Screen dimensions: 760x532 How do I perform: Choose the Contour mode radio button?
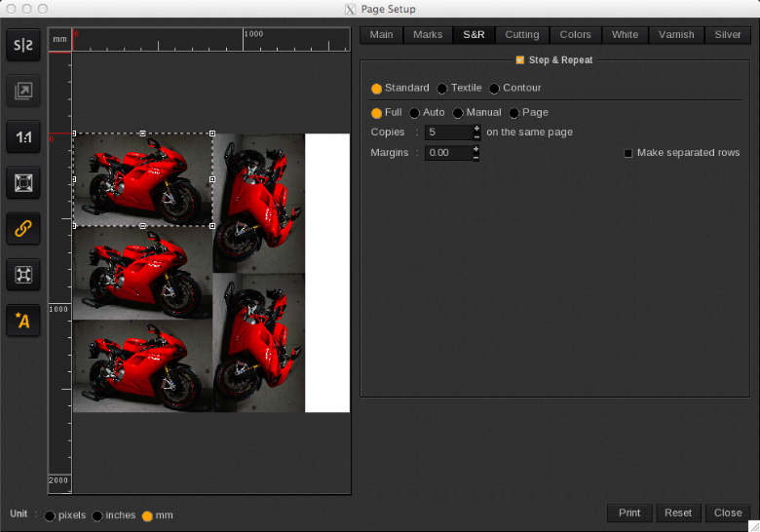(x=495, y=89)
